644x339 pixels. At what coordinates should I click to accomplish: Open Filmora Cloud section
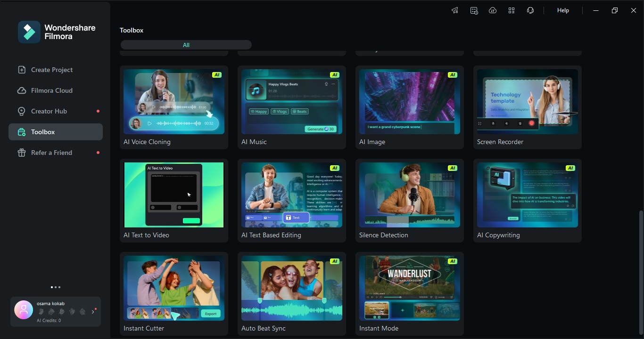click(x=56, y=90)
